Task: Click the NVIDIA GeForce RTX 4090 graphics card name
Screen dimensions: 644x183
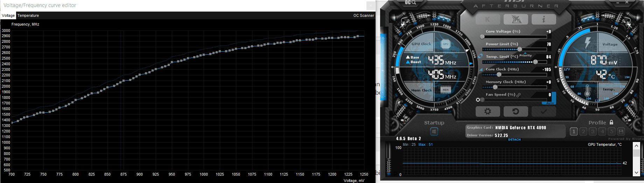Action: (520, 128)
